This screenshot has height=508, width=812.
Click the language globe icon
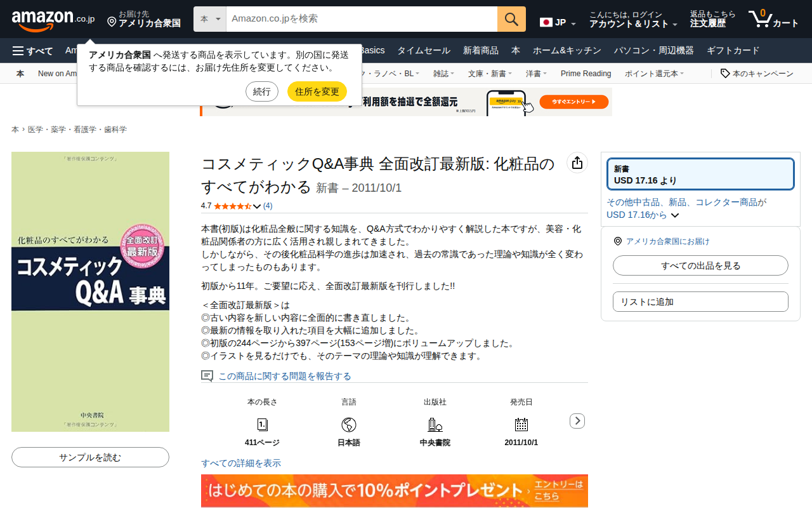tap(348, 425)
